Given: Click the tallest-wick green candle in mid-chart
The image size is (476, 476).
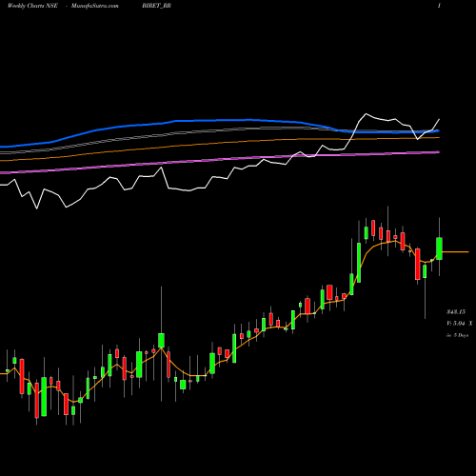Looking at the screenshot, I should pyautogui.click(x=161, y=341).
